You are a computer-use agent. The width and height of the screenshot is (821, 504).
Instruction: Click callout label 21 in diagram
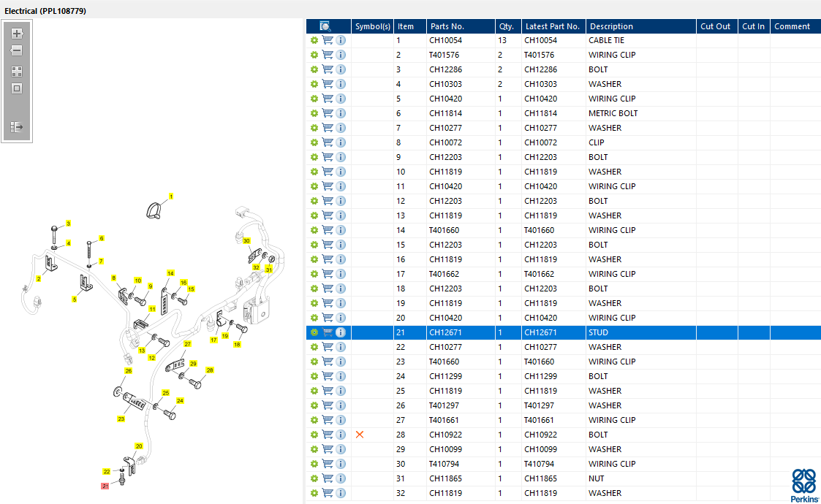[105, 486]
